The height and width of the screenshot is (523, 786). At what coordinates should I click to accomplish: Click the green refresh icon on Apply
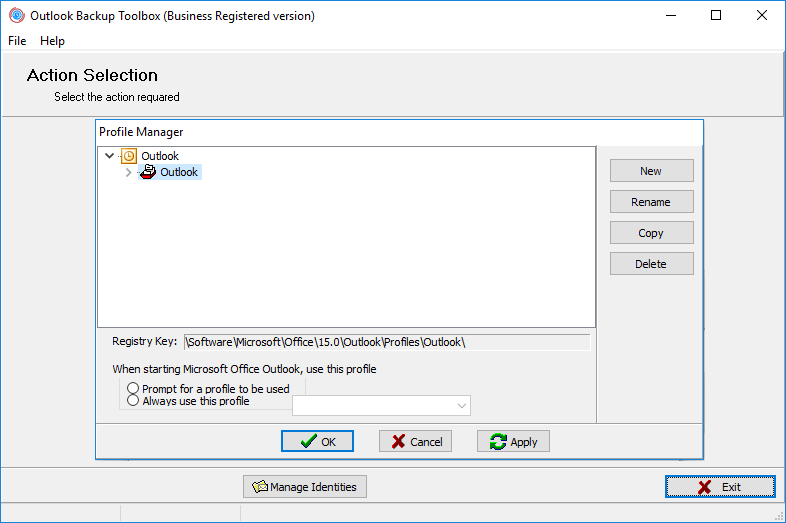tap(498, 441)
